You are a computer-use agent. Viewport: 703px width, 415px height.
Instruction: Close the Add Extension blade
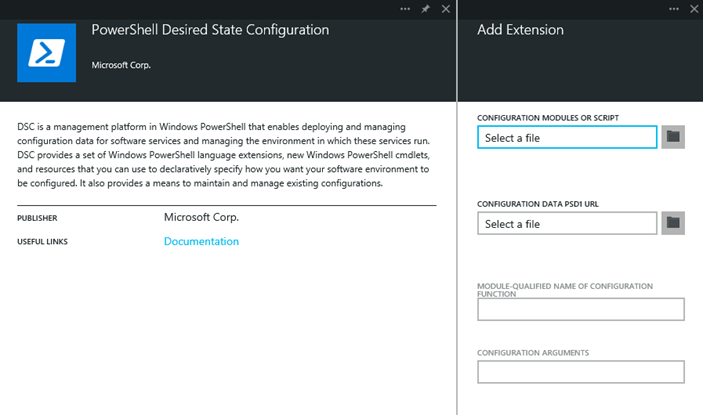point(694,9)
